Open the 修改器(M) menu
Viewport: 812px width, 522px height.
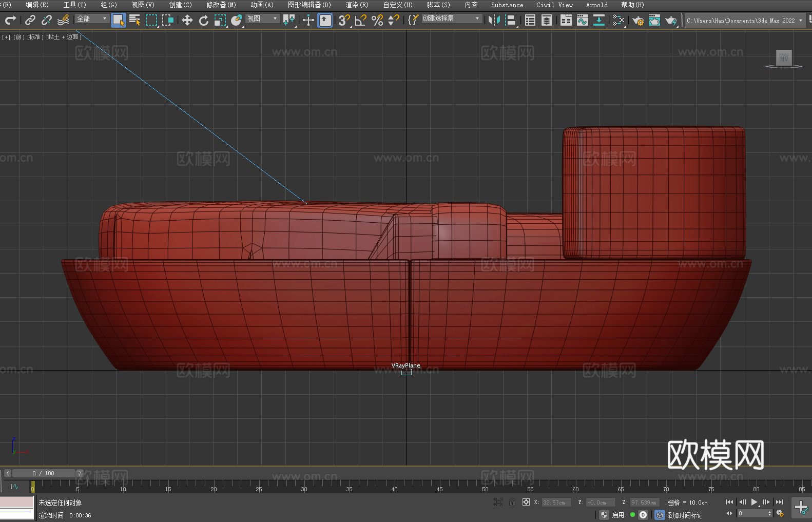pos(221,5)
